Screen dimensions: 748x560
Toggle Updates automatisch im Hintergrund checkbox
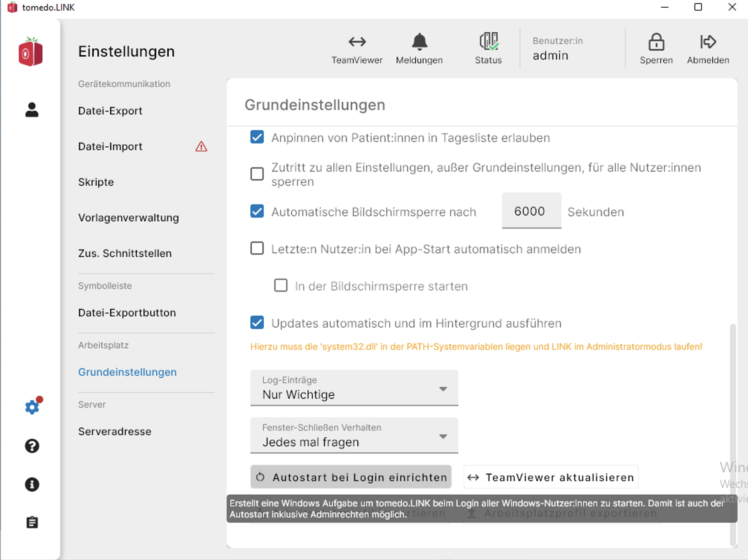point(257,322)
